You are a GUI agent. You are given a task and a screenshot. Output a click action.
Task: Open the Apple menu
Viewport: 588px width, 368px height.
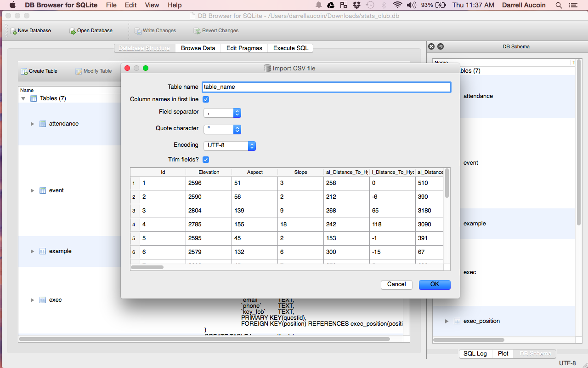tap(12, 5)
